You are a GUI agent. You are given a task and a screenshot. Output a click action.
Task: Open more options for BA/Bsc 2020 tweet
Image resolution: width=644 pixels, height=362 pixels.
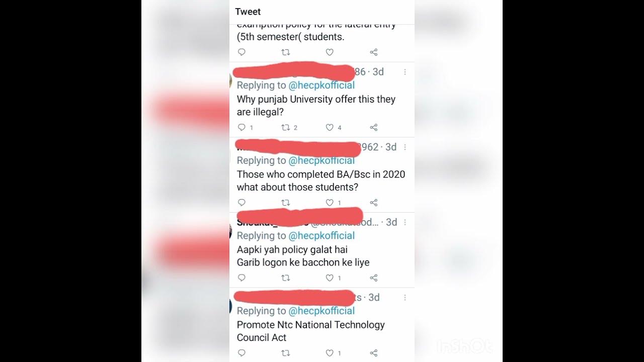click(405, 147)
